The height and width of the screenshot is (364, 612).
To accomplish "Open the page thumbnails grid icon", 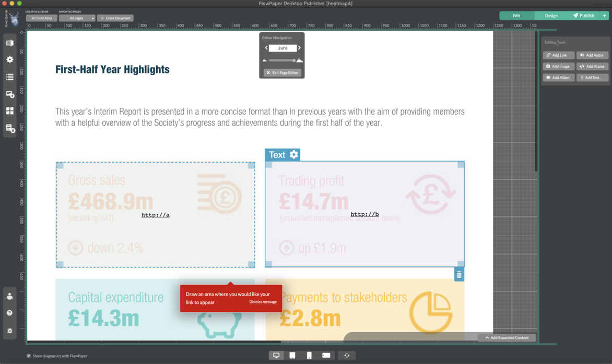I will [9, 111].
